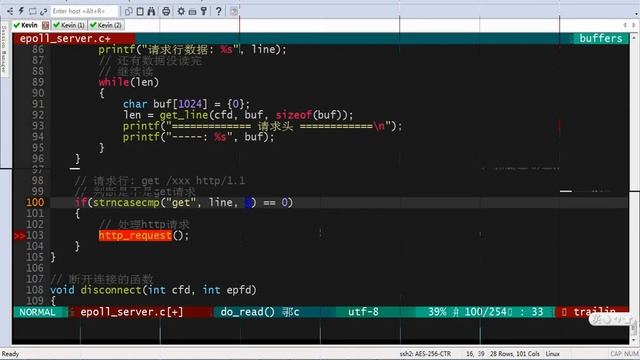Click the NORMAL mode indicator in statusline

click(x=38, y=312)
